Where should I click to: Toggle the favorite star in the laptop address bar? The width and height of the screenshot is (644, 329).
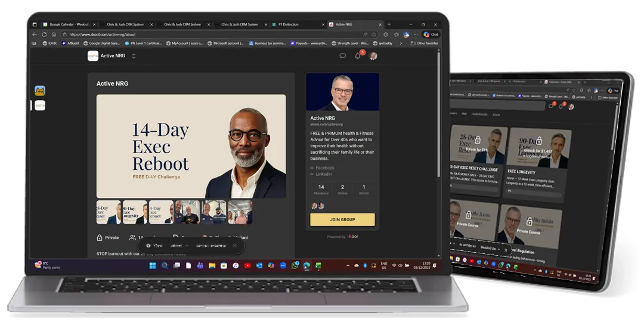coord(374,35)
